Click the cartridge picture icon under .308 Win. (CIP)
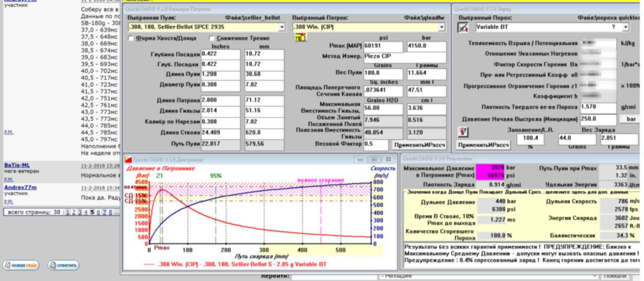The image size is (644, 281). point(301,37)
